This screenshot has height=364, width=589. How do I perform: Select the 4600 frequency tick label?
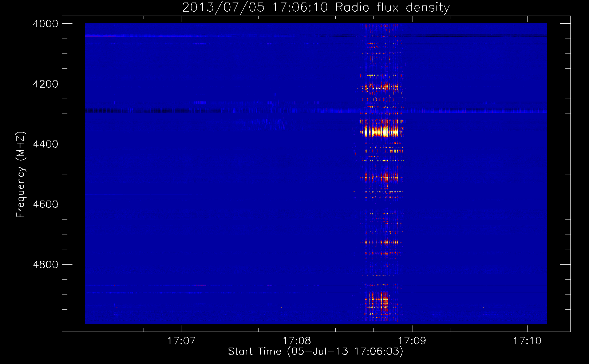pyautogui.click(x=46, y=204)
